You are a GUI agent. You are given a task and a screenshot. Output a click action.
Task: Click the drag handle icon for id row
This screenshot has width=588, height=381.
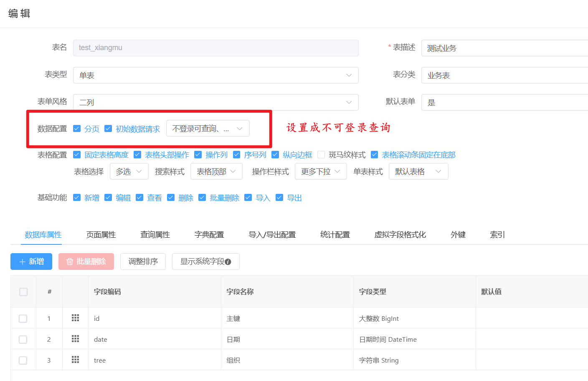click(x=75, y=318)
